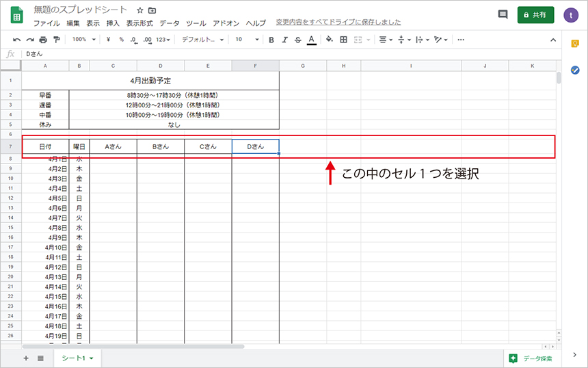This screenshot has width=588, height=368.
Task: Open text wrapping dropdown
Action: click(423, 40)
